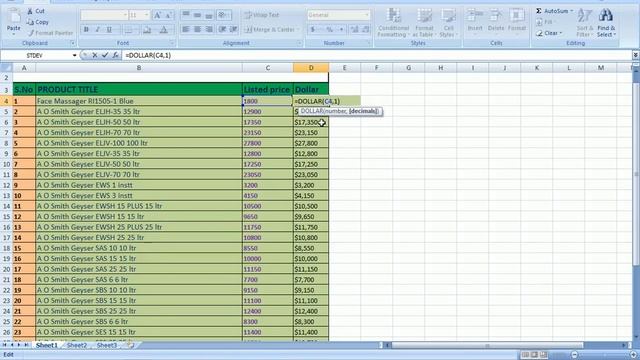
Task: Confirm formula with Enter checkmark
Action: (x=105, y=55)
